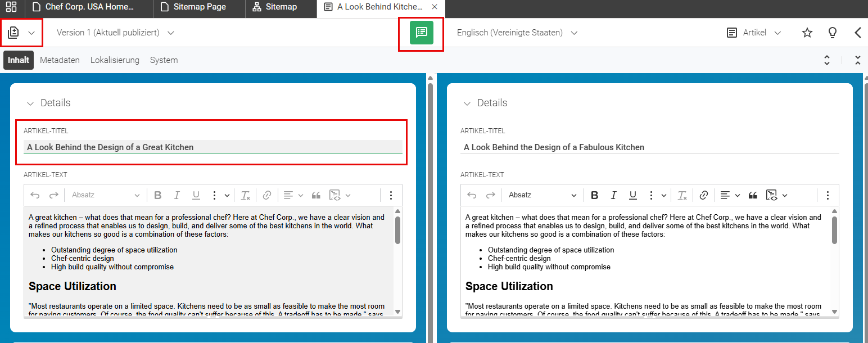Open the apps grid icon in tab bar

point(11,7)
